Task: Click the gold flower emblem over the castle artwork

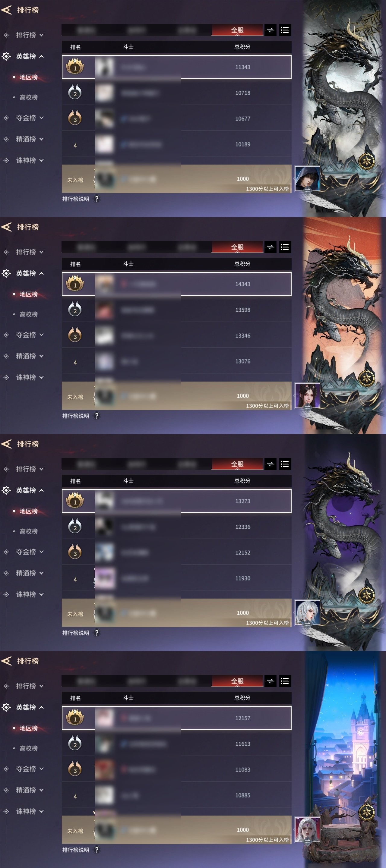Action: point(367,813)
